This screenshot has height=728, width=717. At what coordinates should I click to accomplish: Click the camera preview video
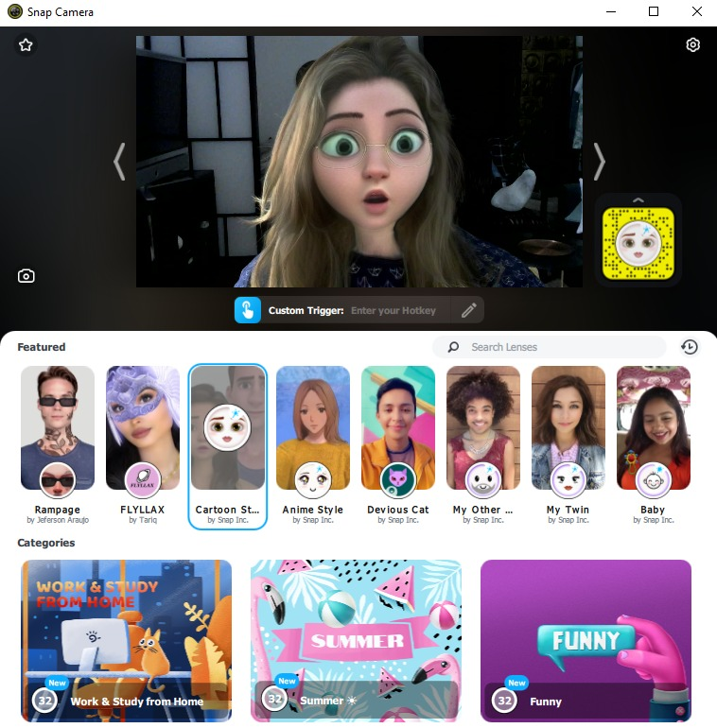pos(358,162)
